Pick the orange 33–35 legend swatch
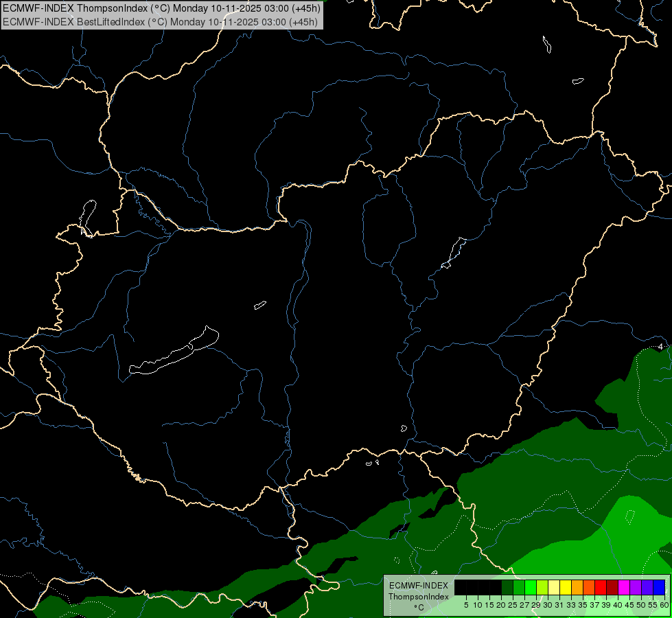Viewport: 672px width, 618px height. (x=577, y=587)
